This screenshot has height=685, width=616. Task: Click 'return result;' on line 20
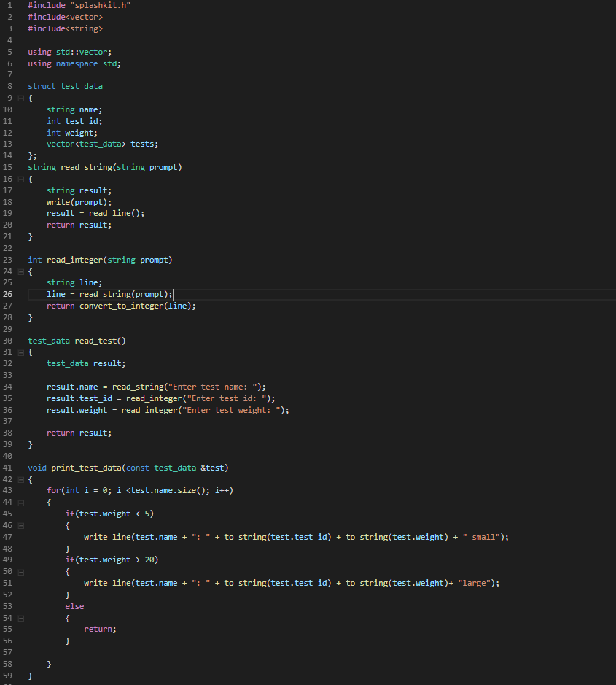79,225
